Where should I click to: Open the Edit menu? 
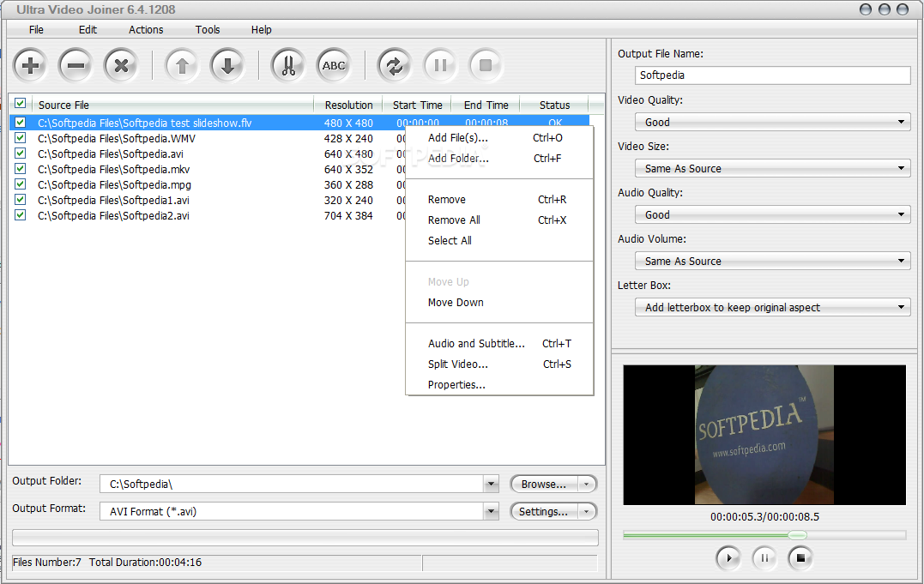coord(88,29)
